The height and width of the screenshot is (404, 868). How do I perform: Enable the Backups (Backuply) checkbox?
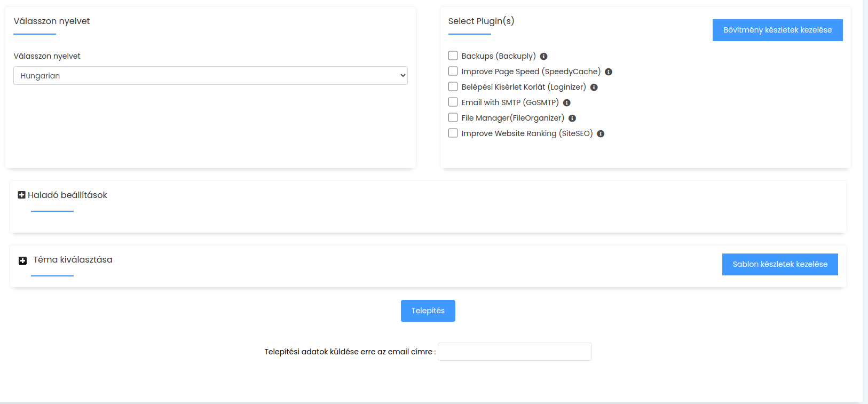pyautogui.click(x=453, y=56)
